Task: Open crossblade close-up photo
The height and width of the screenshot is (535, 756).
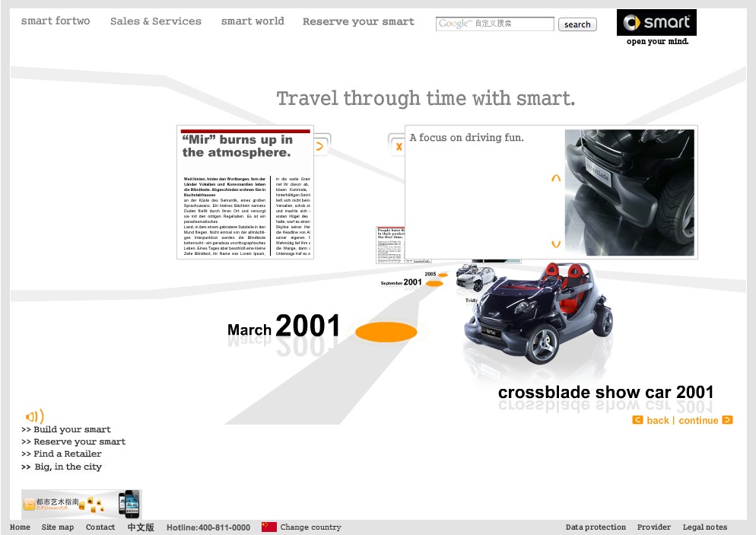Action: [629, 193]
